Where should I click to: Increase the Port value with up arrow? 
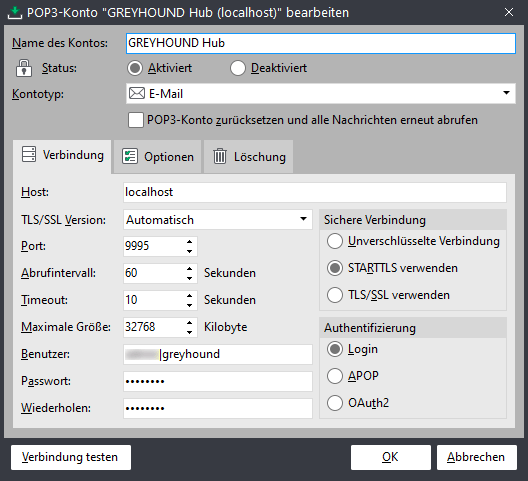[190, 242]
